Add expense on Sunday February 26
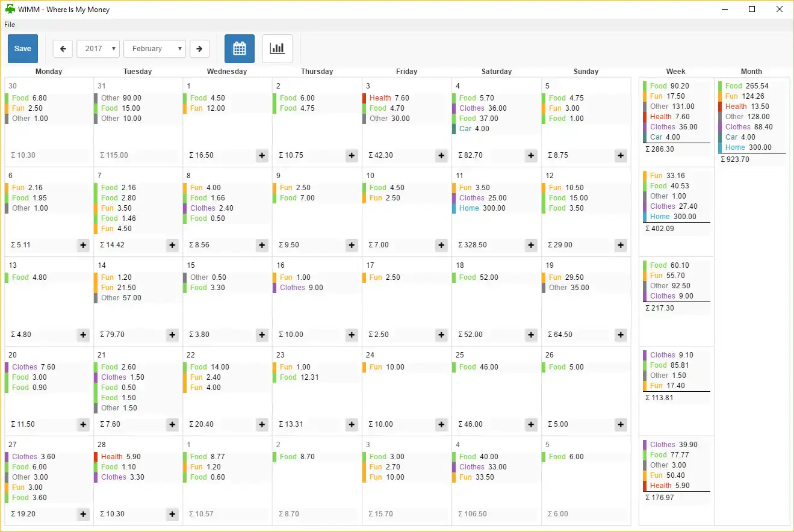 [x=621, y=424]
